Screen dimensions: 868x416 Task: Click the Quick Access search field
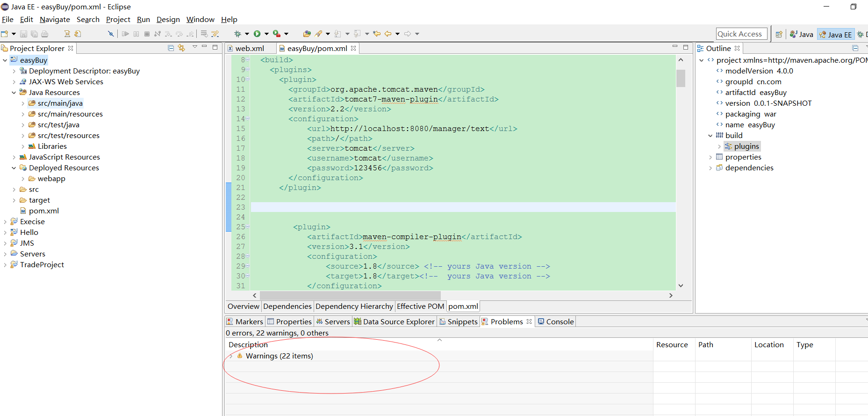741,34
